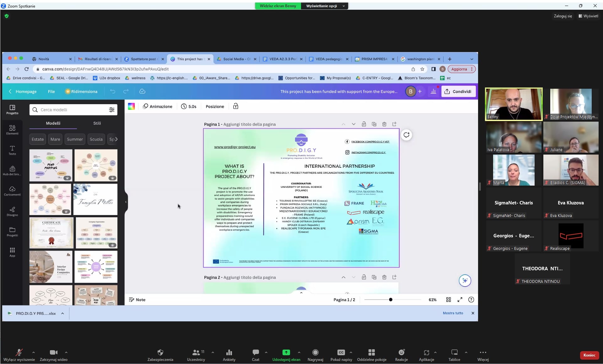Screen dimensions: 603x364
Task: Toggle recording with Nagrywaj
Action: (x=315, y=355)
